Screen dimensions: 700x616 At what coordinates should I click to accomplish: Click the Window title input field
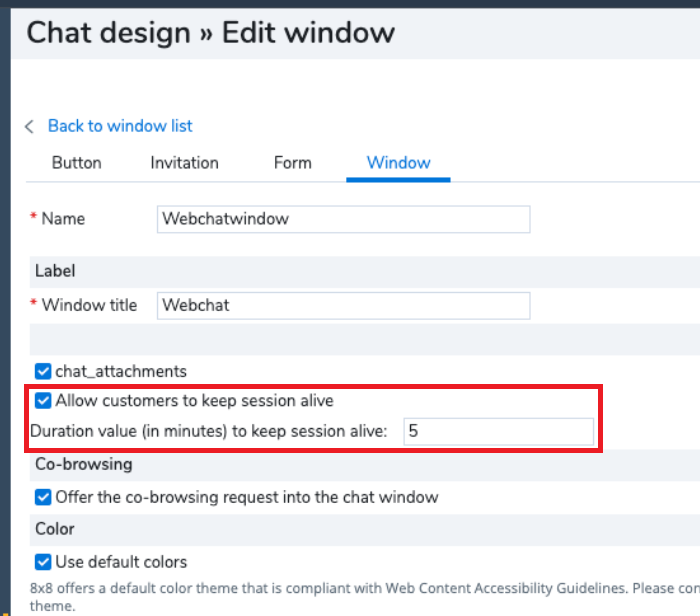tap(343, 306)
